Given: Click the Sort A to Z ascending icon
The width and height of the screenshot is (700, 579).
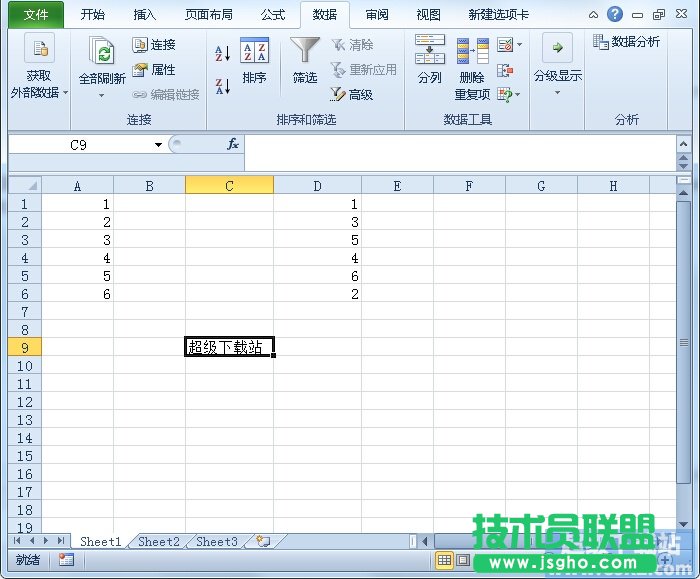Looking at the screenshot, I should click(x=222, y=52).
